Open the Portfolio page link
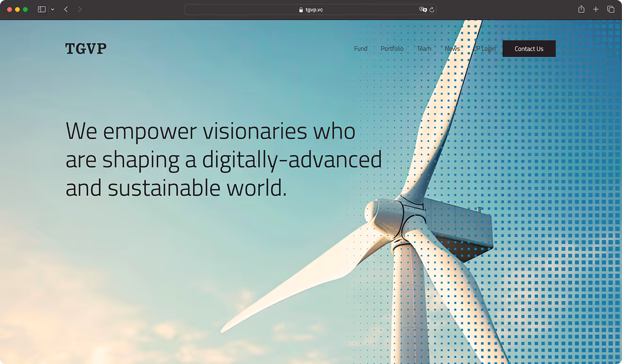The width and height of the screenshot is (622, 364). (x=392, y=49)
